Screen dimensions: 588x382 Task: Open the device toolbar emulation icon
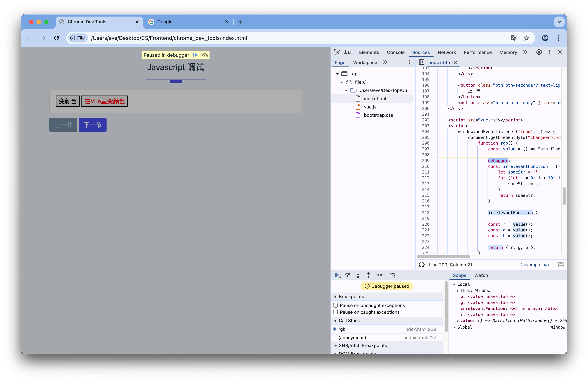coord(347,52)
